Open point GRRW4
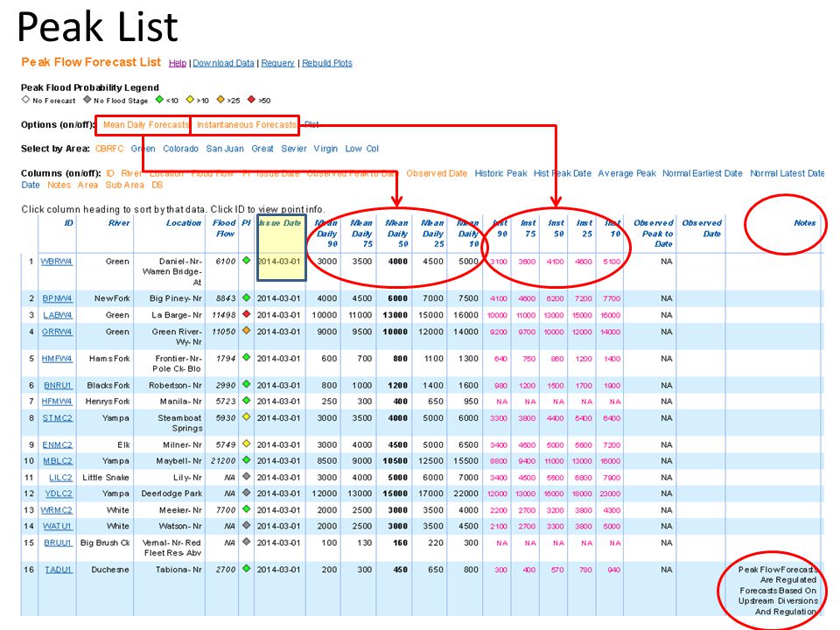This screenshot has width=840, height=630. [57, 332]
